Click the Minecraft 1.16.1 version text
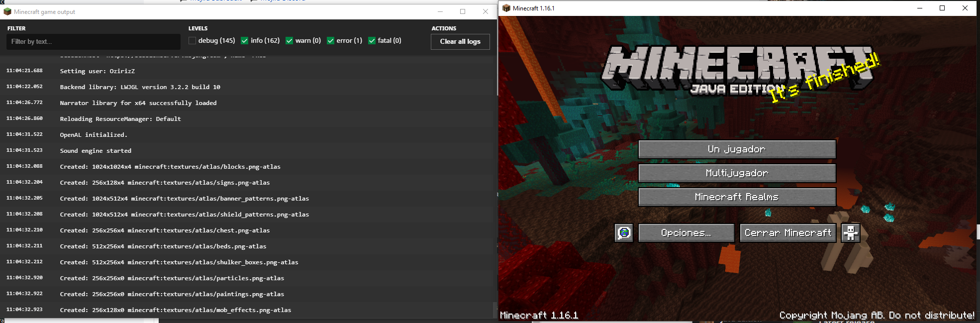The width and height of the screenshot is (980, 323). click(x=539, y=315)
